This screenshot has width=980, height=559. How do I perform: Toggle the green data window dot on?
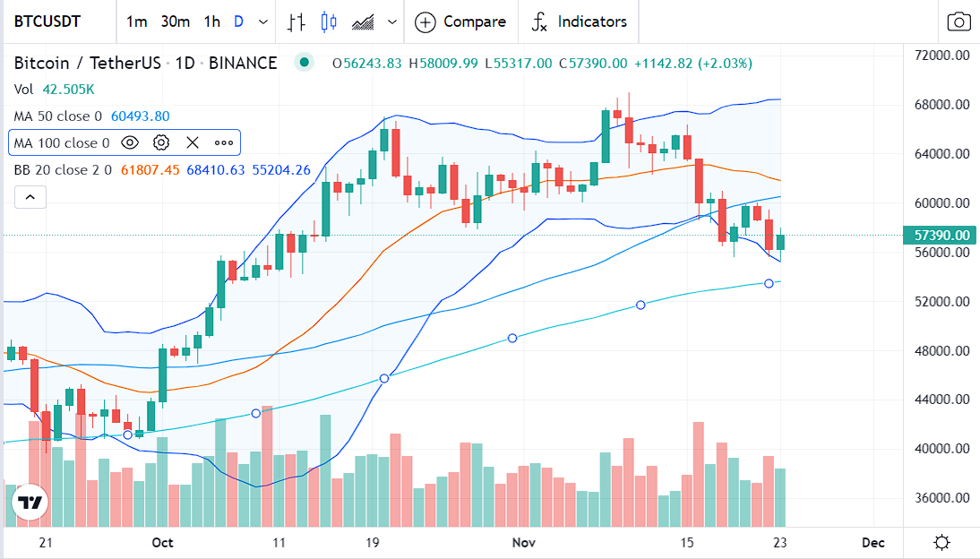[x=305, y=63]
